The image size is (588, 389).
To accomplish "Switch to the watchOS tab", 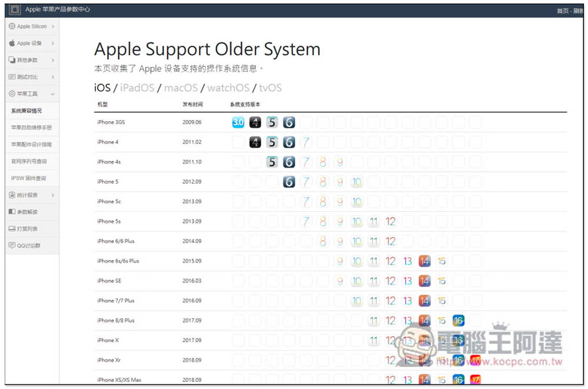I will click(x=228, y=88).
